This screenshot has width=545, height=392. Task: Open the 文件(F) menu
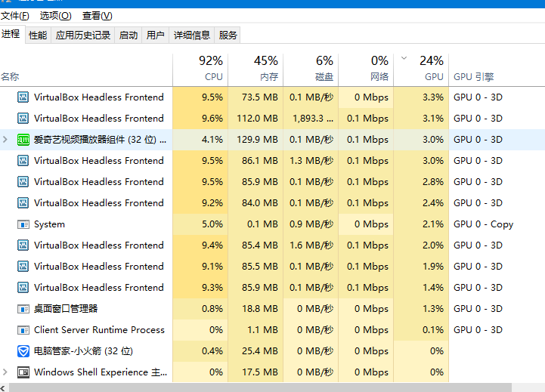15,15
